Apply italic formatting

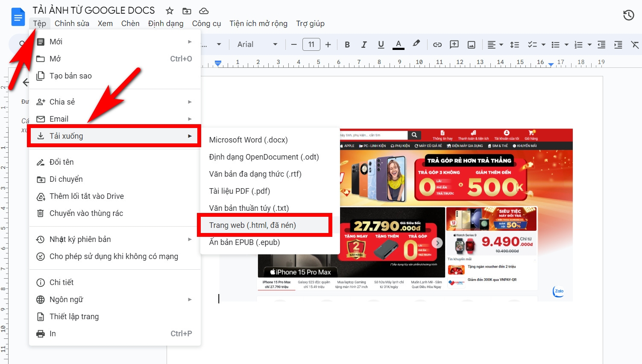point(364,44)
